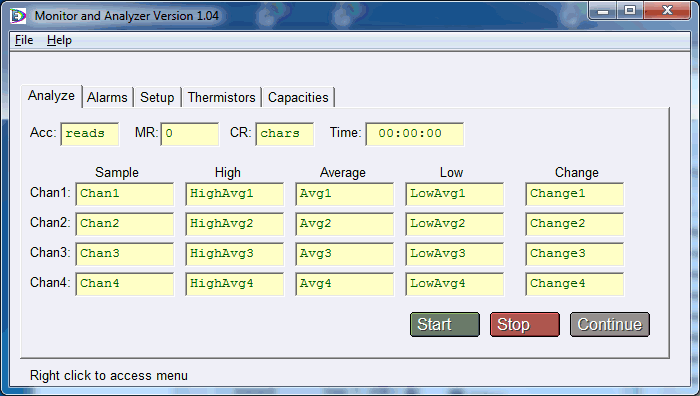Open the Thermistors tab

click(x=221, y=97)
